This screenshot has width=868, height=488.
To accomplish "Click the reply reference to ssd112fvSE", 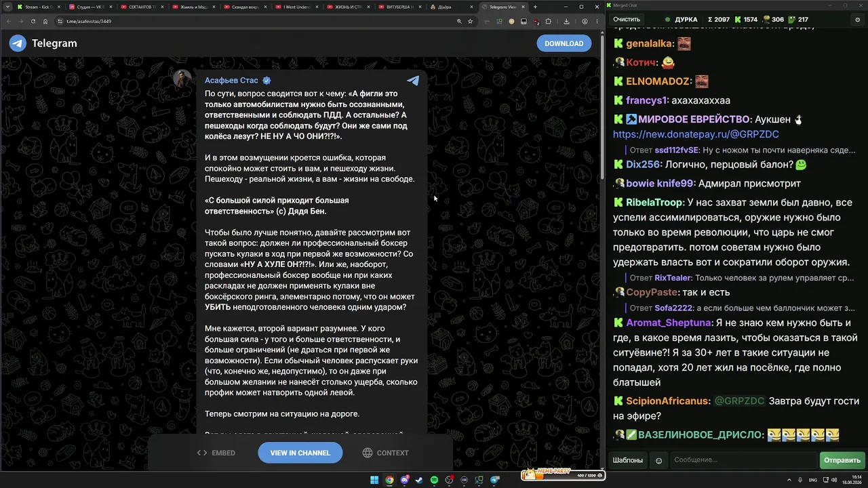I will click(x=741, y=150).
